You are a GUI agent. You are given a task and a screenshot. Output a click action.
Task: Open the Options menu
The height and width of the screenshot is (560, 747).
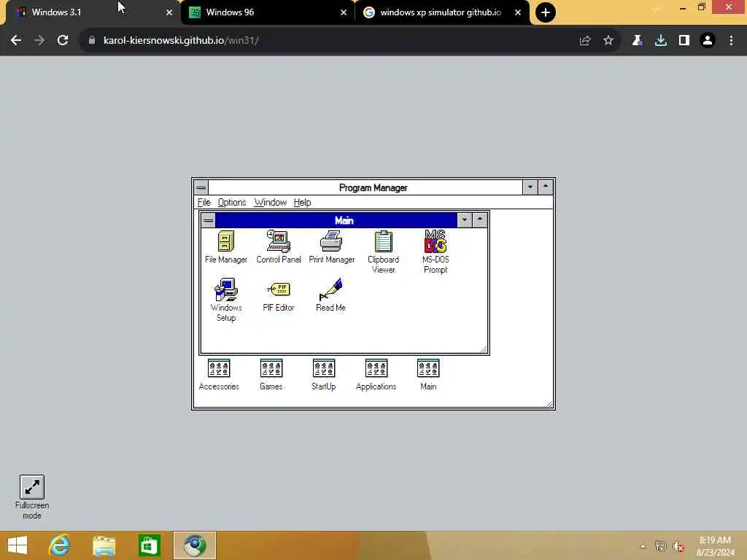232,203
